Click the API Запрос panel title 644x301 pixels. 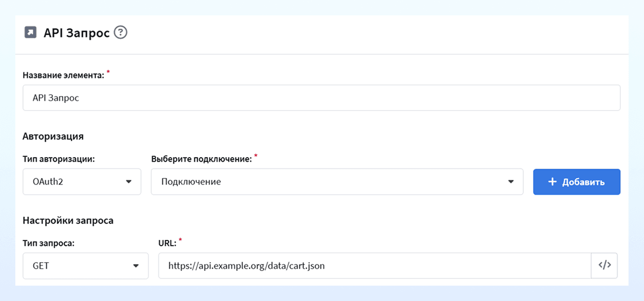pos(77,33)
